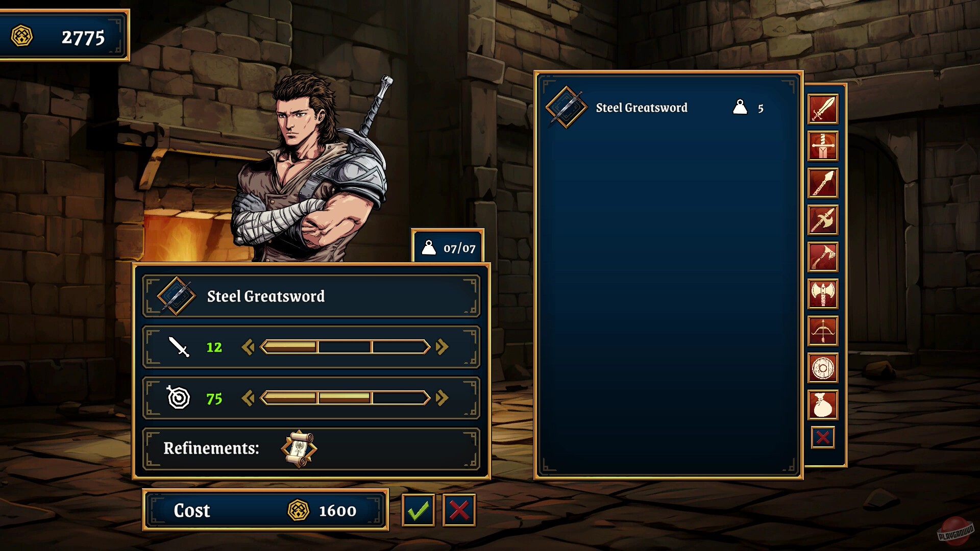Viewport: 980px width, 551px height.
Task: Choose the halberd weapon category
Action: pyautogui.click(x=823, y=220)
